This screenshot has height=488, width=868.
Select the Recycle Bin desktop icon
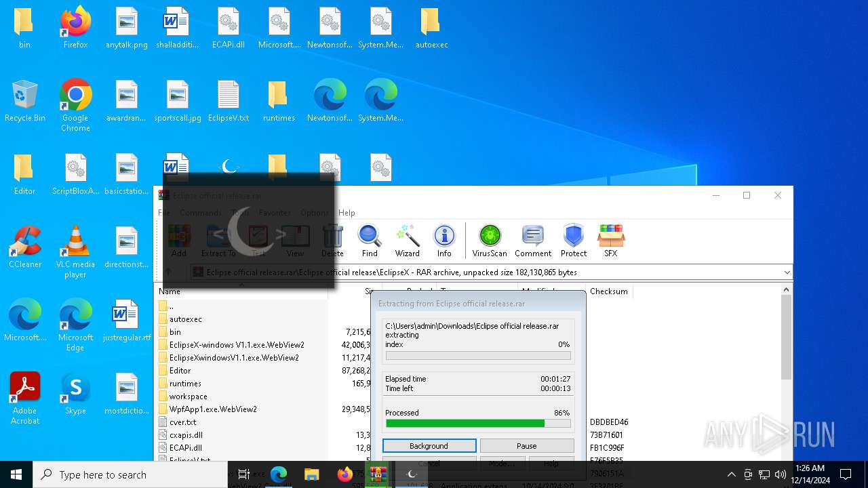pos(24,101)
